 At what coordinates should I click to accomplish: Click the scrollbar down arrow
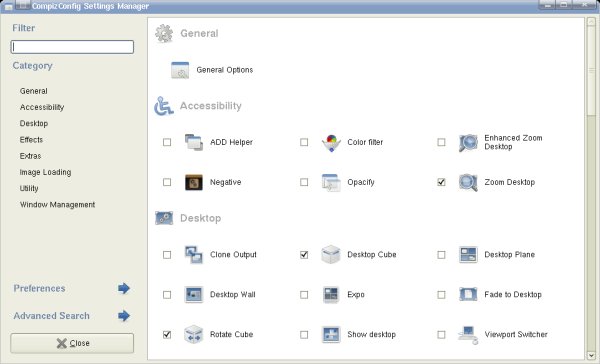(x=591, y=355)
